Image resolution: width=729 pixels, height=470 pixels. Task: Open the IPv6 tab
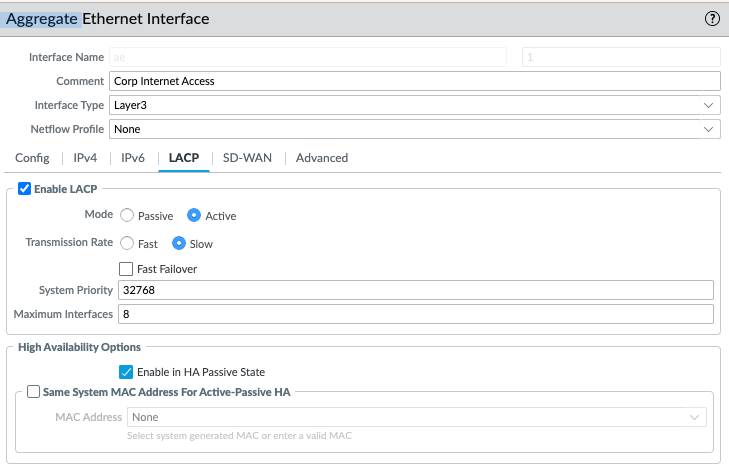[133, 158]
